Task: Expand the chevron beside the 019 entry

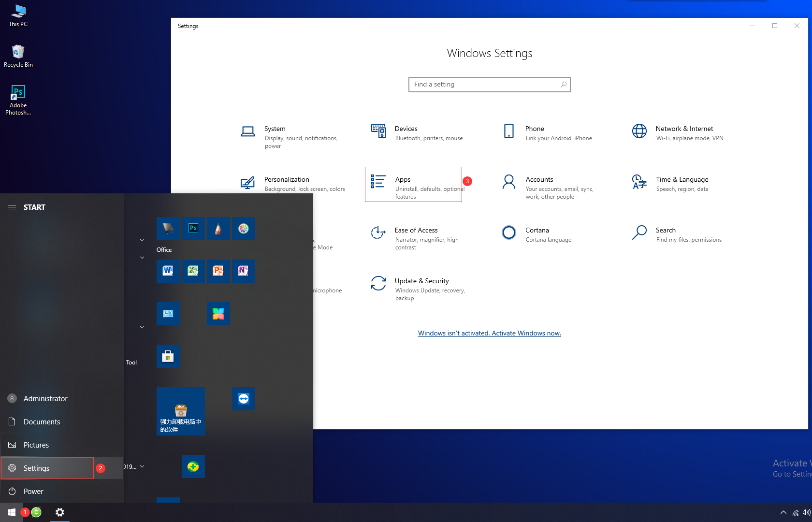Action: (x=142, y=466)
